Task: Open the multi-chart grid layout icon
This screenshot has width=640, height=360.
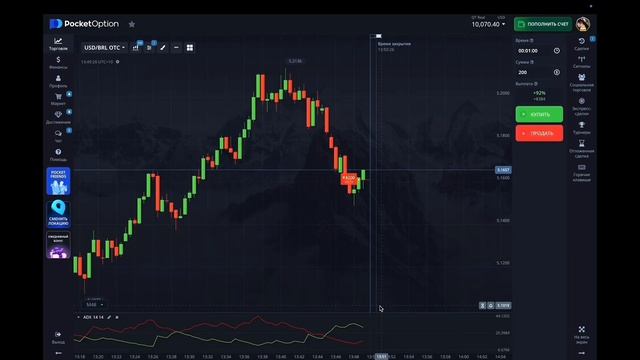Action: click(190, 48)
